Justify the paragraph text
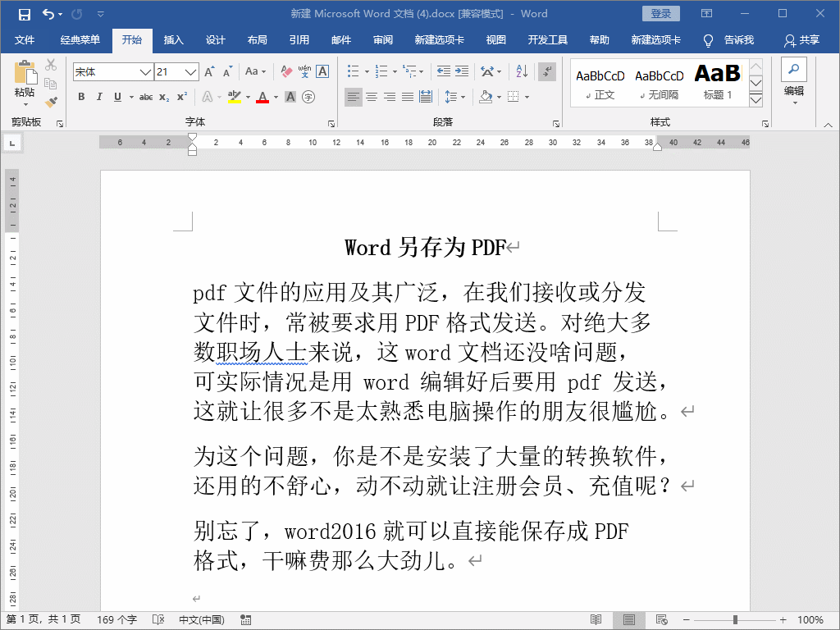 [408, 97]
